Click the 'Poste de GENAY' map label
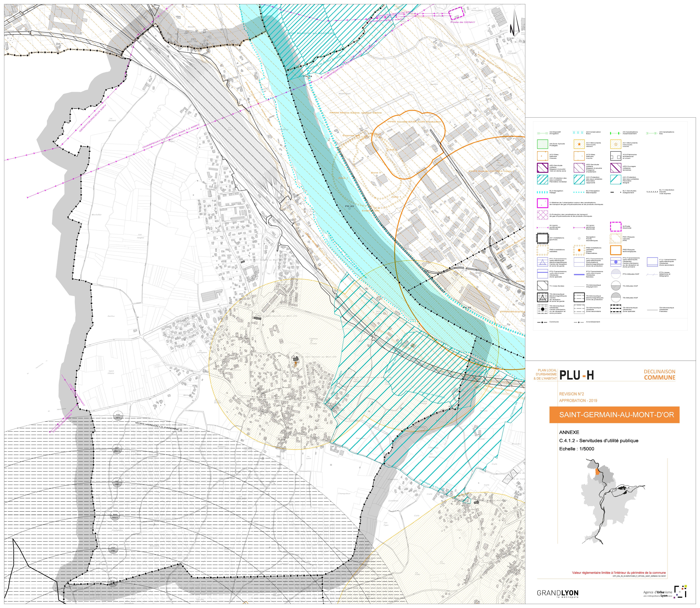This screenshot has height=608, width=700. (x=463, y=22)
